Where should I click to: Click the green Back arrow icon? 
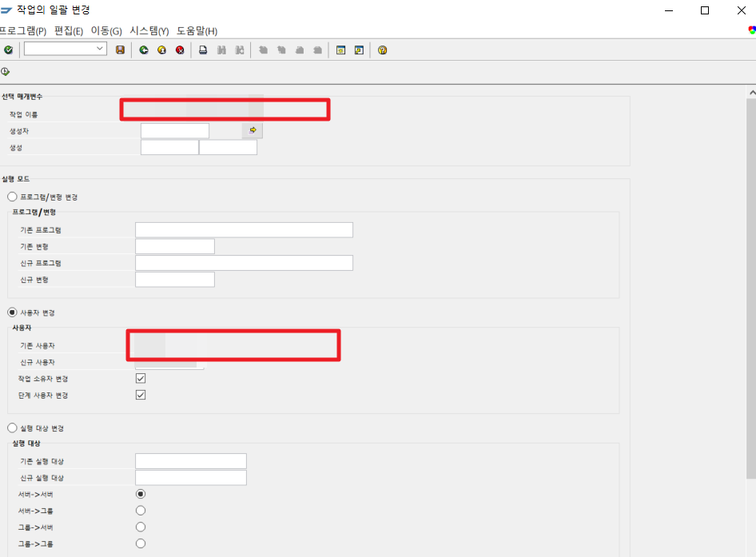tap(144, 50)
